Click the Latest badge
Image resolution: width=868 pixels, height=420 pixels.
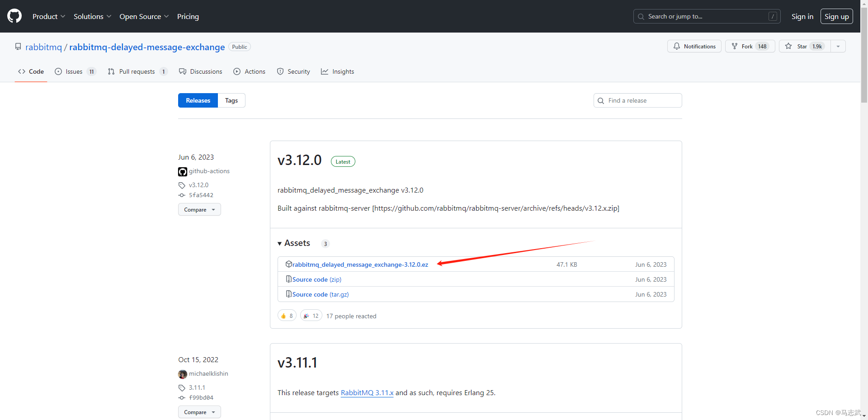coord(343,161)
